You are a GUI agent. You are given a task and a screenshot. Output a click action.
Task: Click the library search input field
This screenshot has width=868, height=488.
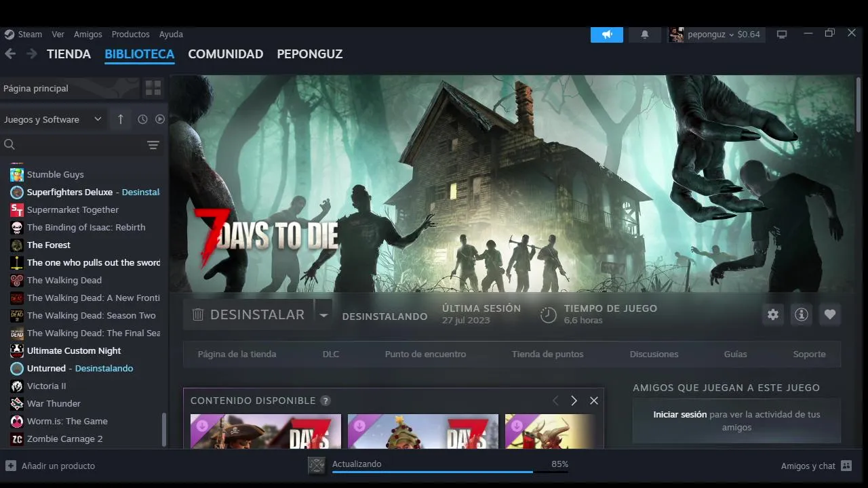(x=80, y=144)
